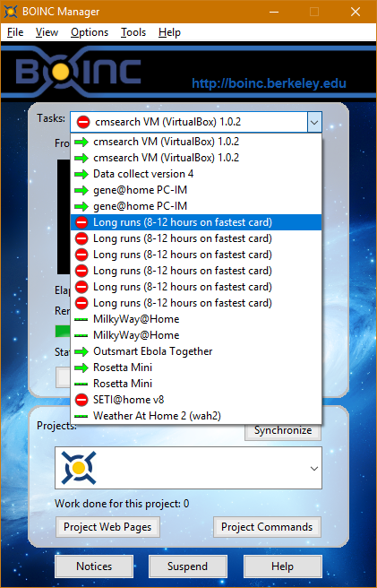The height and width of the screenshot is (588, 377).
Task: Click green arrow icon beside Rosetta Mini
Action: tap(81, 367)
